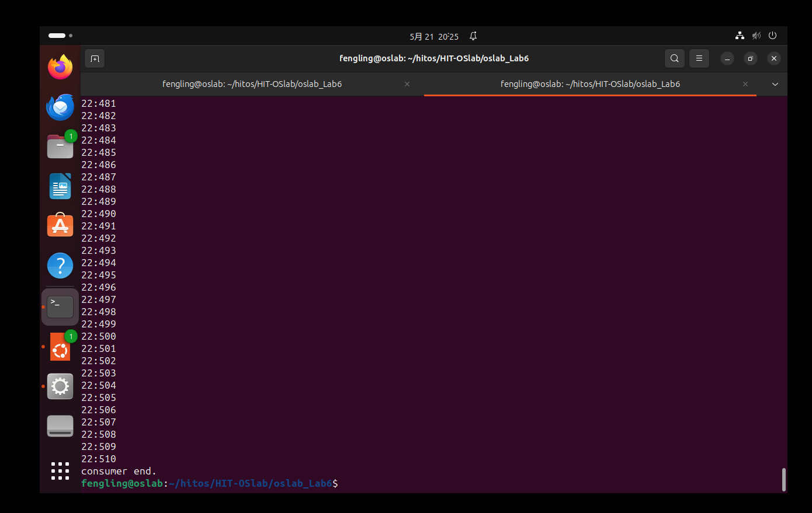Viewport: 812px width, 513px height.
Task: Open Thunderbird mail from the dock
Action: tap(60, 107)
